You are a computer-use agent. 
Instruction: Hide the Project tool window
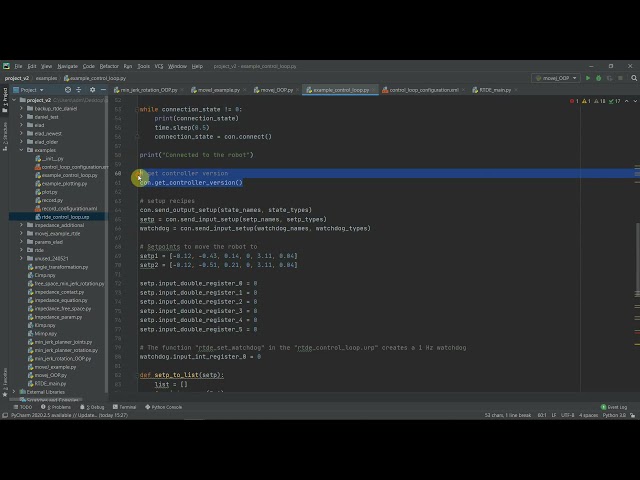pyautogui.click(x=103, y=90)
